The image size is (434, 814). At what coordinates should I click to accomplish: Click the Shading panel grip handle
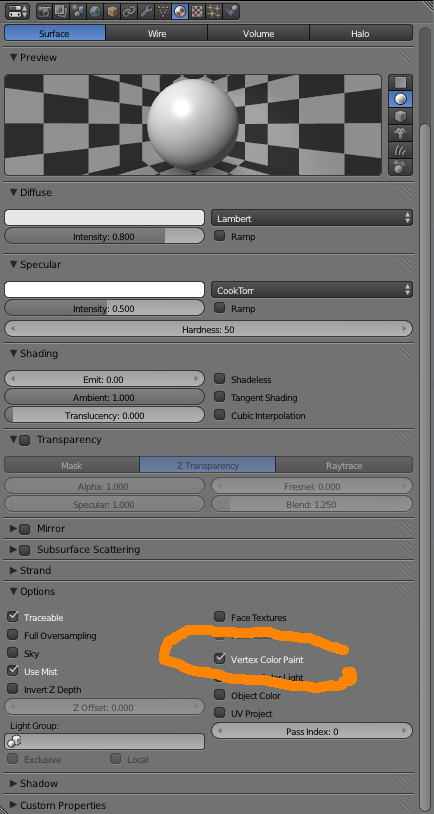(x=403, y=353)
